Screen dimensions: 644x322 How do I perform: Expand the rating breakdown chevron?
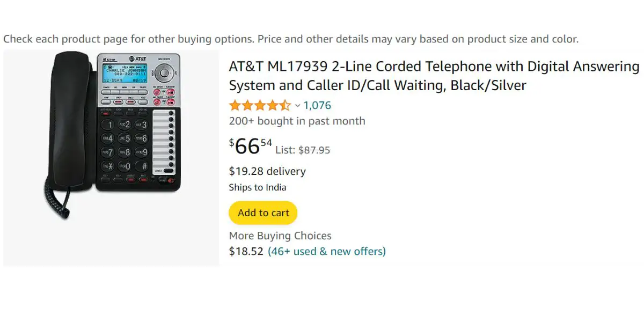(297, 106)
